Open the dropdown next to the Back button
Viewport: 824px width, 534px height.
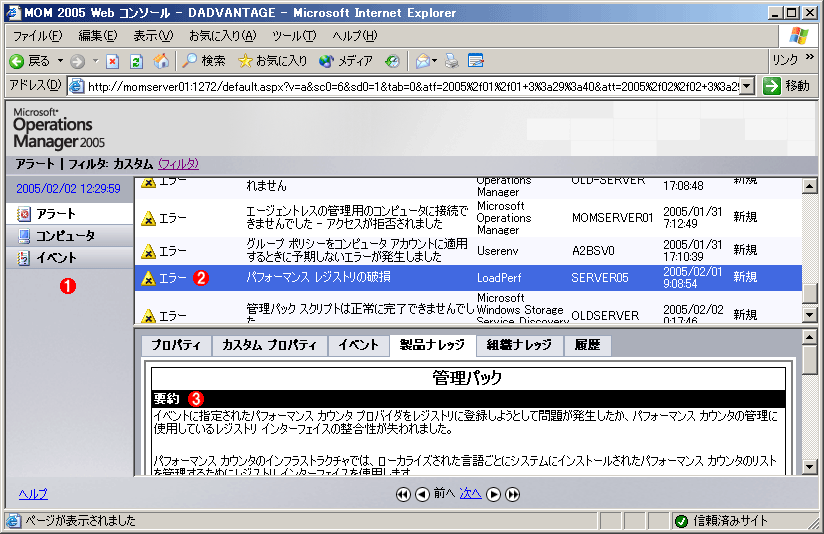click(60, 61)
